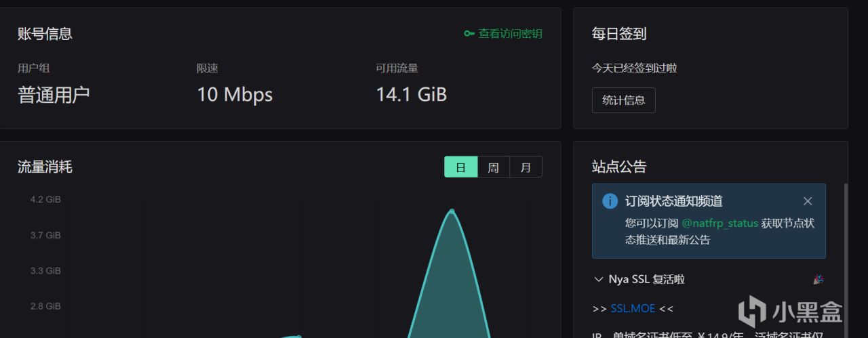
Task: Switch traffic chart to 周 view
Action: pos(494,167)
